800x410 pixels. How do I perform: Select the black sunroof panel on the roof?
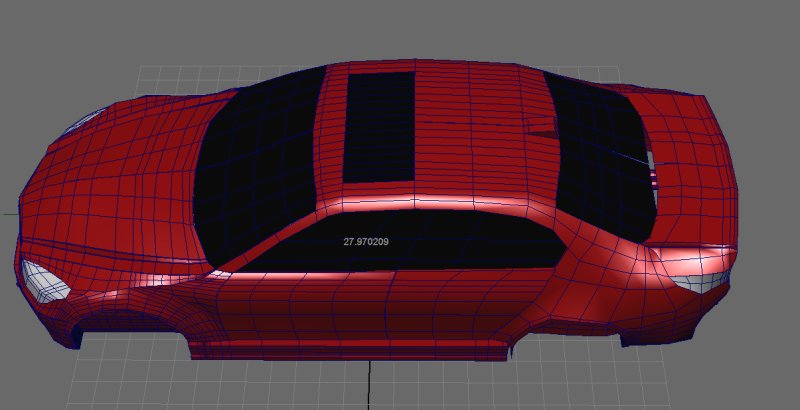pyautogui.click(x=379, y=127)
